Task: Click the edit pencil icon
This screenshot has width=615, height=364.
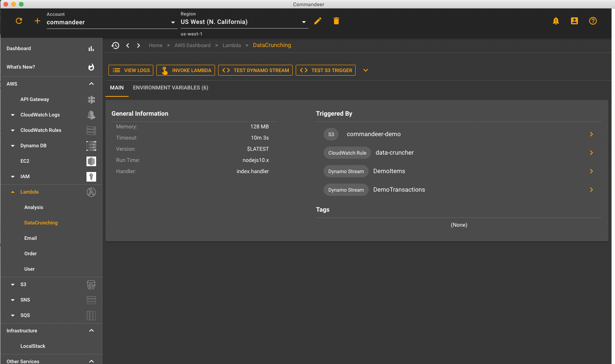Action: (x=318, y=21)
